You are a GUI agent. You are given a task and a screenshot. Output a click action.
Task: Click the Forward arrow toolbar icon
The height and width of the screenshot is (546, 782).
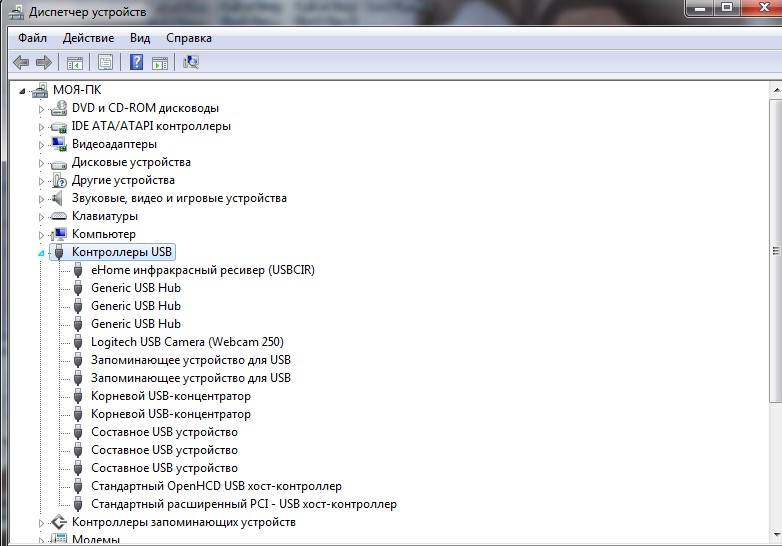(x=44, y=62)
